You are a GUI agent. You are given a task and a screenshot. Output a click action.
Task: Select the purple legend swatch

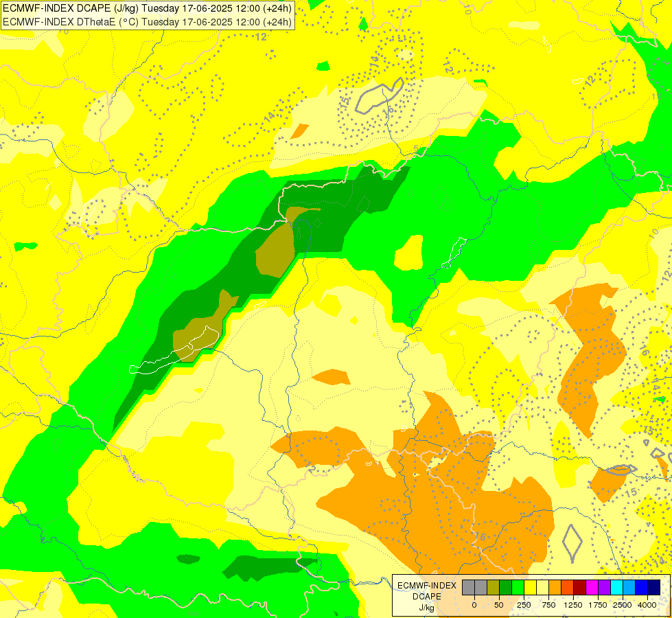pos(604,588)
